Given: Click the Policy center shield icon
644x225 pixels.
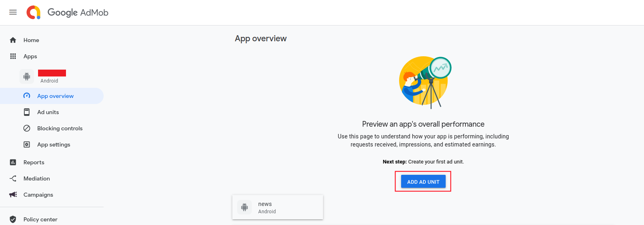Looking at the screenshot, I should (13, 219).
